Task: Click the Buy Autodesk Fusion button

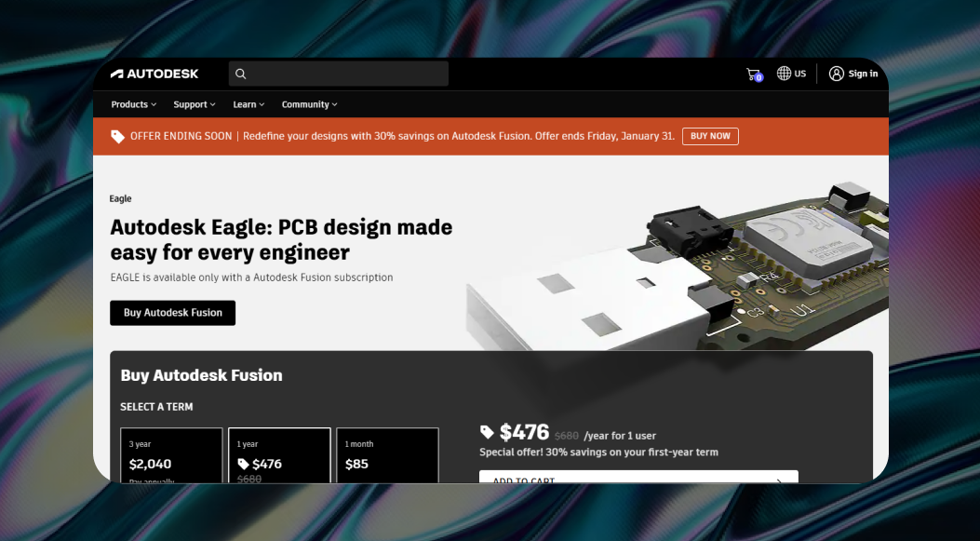Action: [x=172, y=313]
